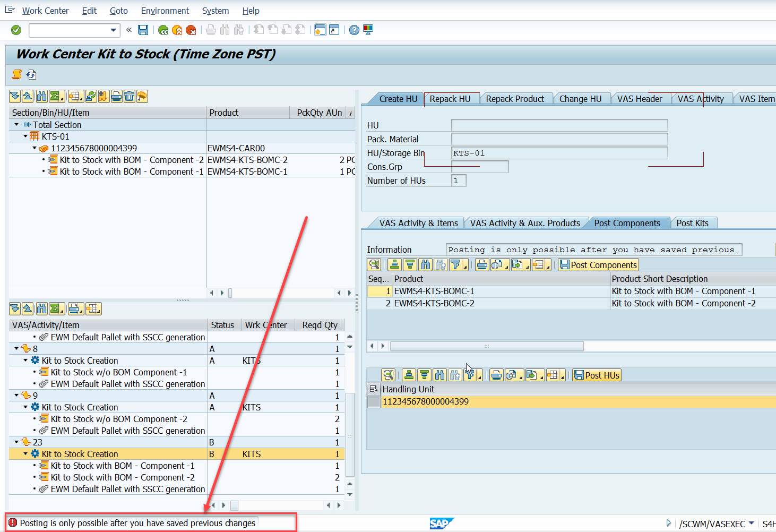Select the row selector beside Handling Unit 112345678000004399
Image resolution: width=776 pixels, height=532 pixels.
(374, 402)
